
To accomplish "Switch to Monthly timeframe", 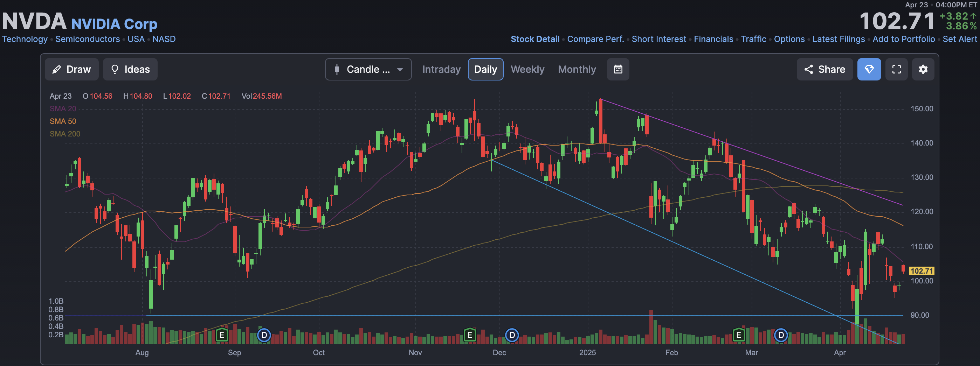I will point(577,69).
